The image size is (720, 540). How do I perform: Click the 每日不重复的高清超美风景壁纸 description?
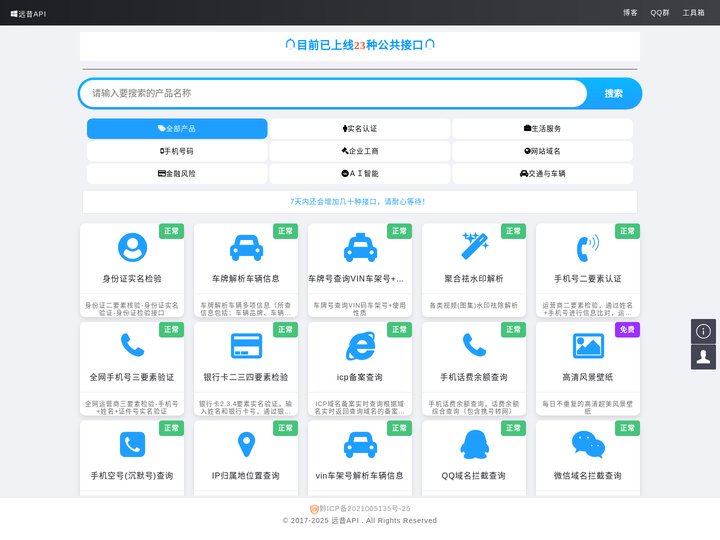click(x=588, y=408)
